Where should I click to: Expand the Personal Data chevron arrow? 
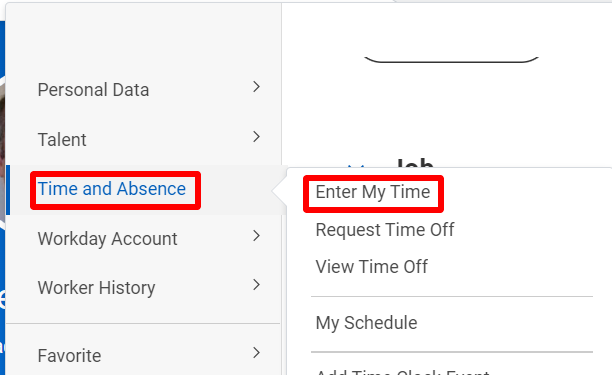pyautogui.click(x=256, y=87)
